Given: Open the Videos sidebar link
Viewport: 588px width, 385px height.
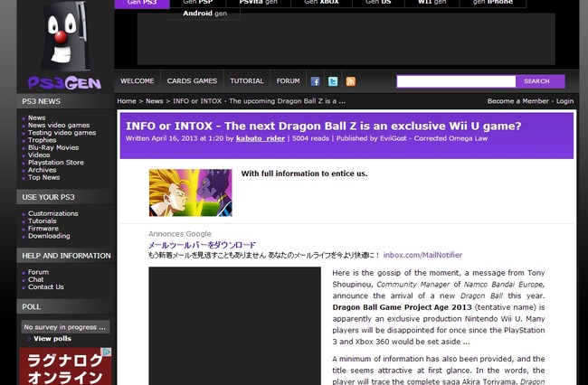Looking at the screenshot, I should click(x=39, y=155).
